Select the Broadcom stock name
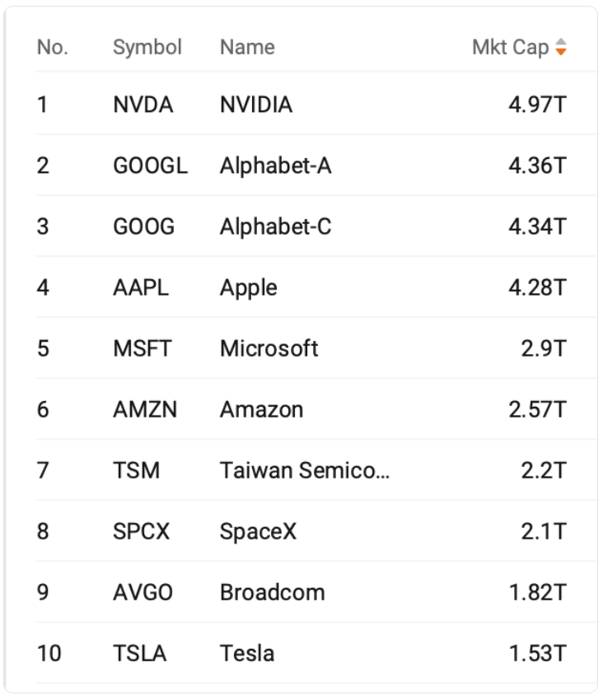The width and height of the screenshot is (603, 700). [273, 592]
